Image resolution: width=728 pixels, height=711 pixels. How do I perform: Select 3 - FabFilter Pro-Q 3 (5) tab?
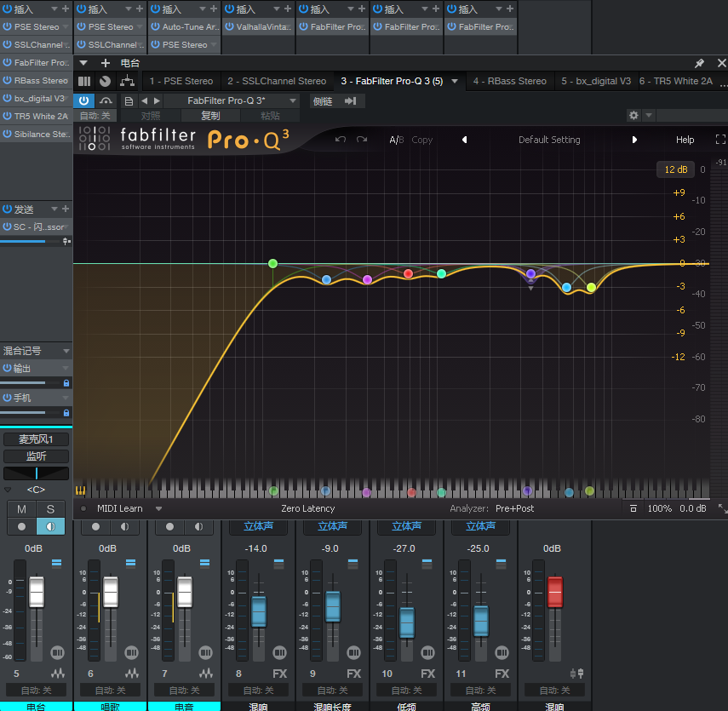[x=392, y=81]
